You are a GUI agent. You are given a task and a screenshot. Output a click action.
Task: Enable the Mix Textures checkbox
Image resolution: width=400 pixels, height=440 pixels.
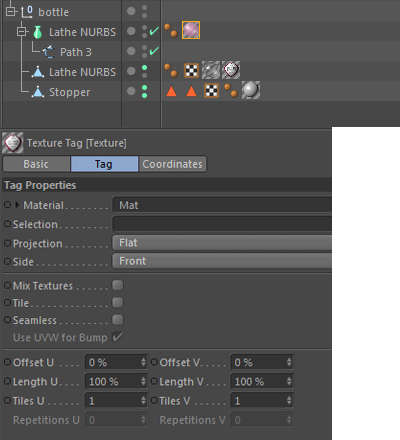[118, 285]
